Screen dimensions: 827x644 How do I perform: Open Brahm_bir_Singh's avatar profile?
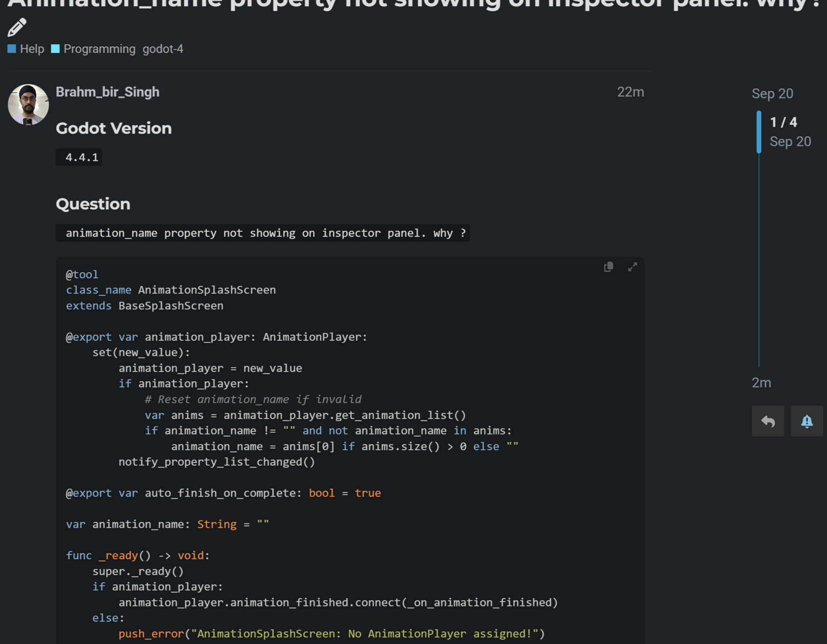click(28, 104)
